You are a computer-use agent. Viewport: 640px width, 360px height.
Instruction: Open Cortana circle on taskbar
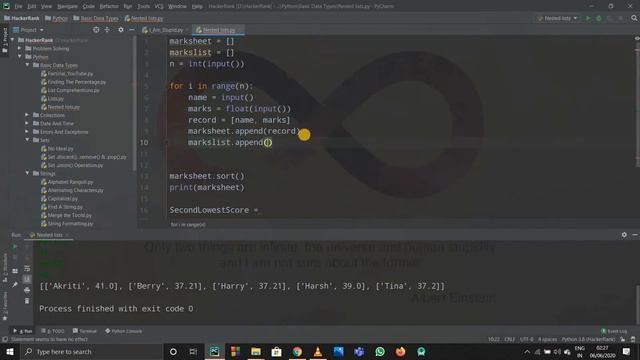click(x=173, y=351)
